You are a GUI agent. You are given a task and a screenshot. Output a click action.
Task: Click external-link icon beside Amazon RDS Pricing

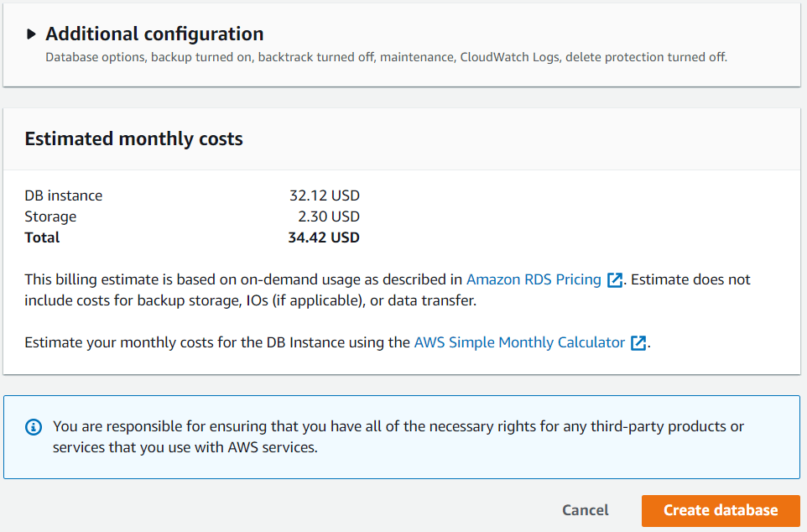(615, 280)
